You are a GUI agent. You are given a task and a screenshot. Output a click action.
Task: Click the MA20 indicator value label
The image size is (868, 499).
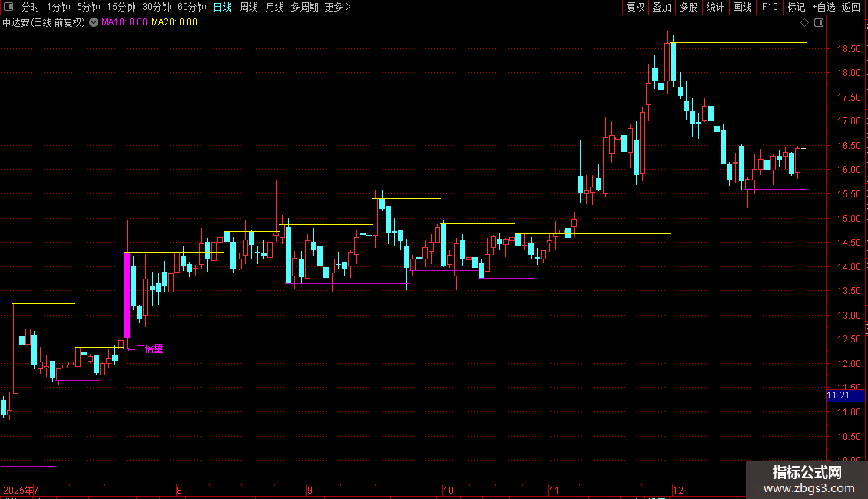(174, 22)
